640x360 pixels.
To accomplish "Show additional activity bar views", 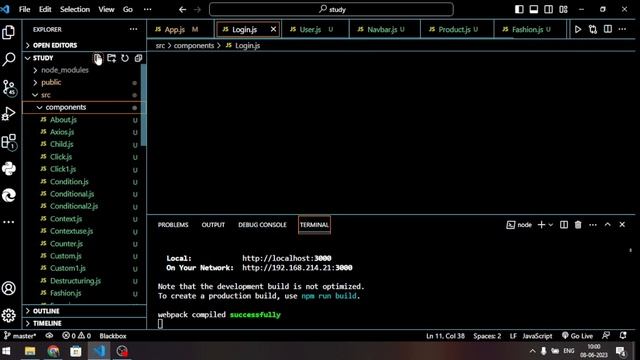I will pos(9,222).
